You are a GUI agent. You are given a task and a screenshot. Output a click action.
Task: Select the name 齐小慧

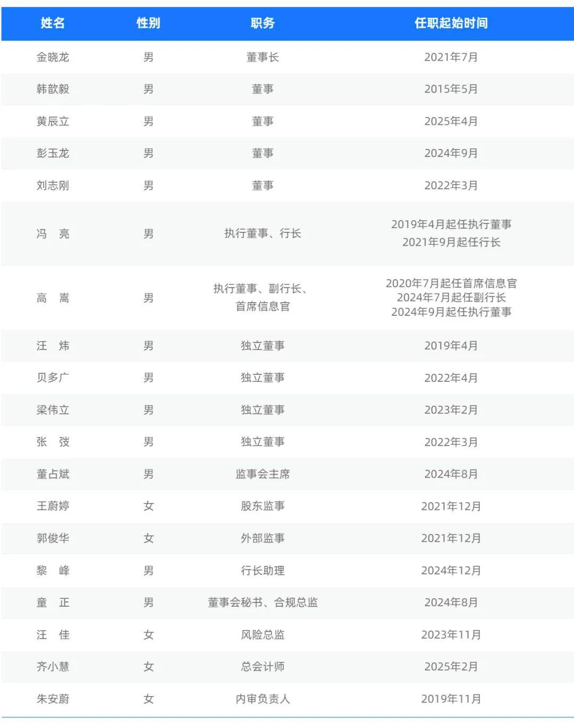(53, 666)
